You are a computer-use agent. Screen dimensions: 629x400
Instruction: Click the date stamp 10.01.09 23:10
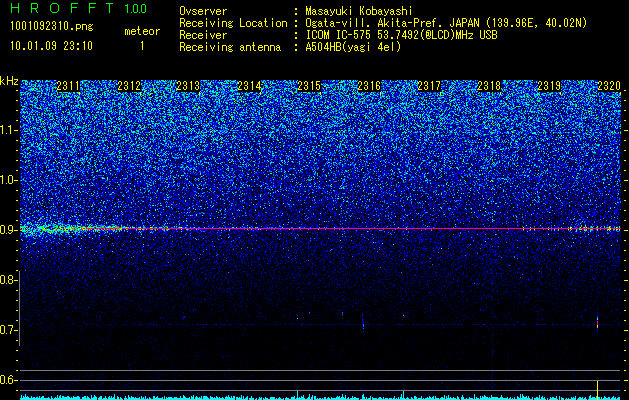(x=51, y=46)
